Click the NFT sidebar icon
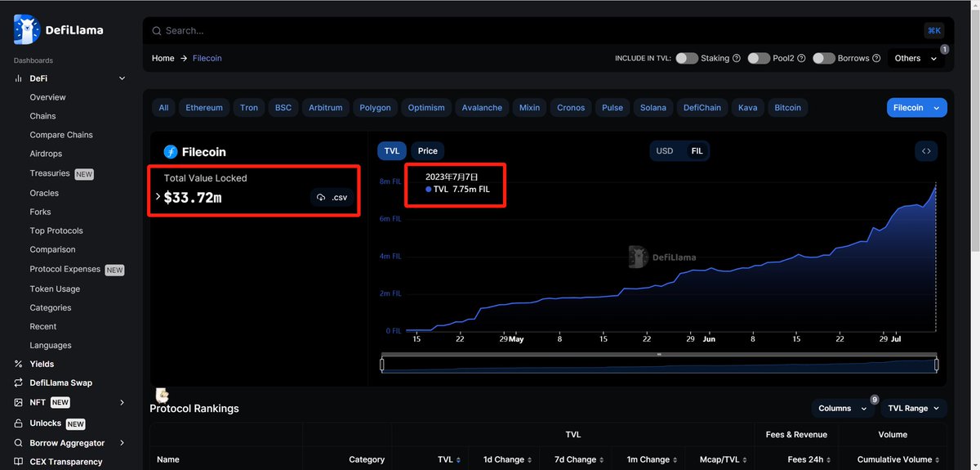The width and height of the screenshot is (980, 470). [x=19, y=402]
